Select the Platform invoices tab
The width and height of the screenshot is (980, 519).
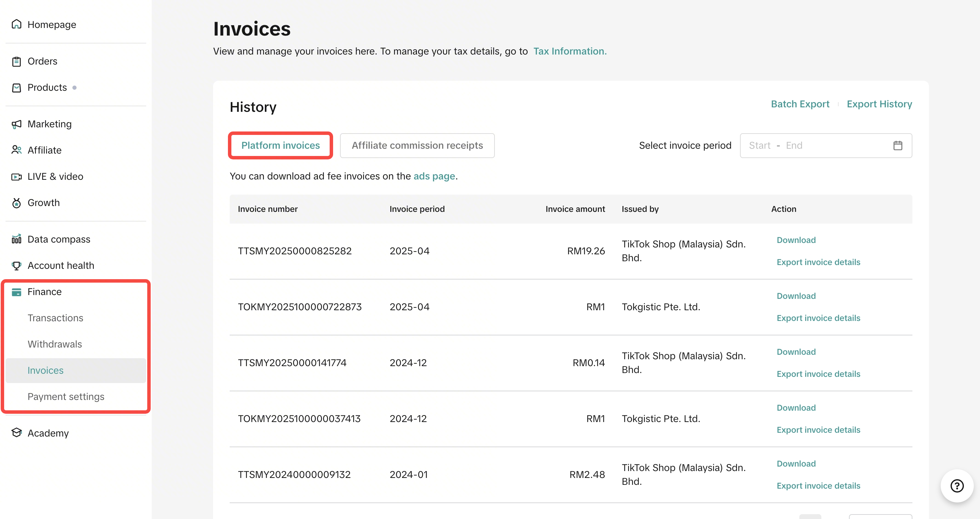(x=280, y=146)
